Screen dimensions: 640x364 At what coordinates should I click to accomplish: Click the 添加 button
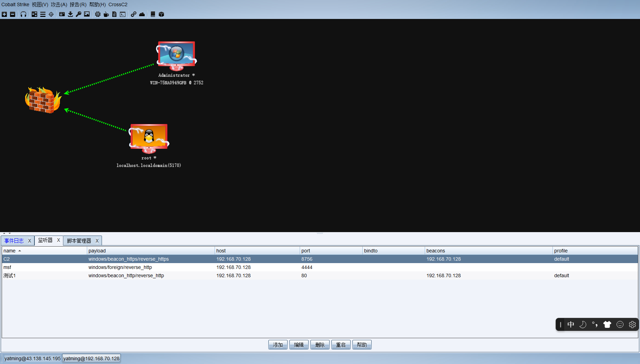click(278, 345)
